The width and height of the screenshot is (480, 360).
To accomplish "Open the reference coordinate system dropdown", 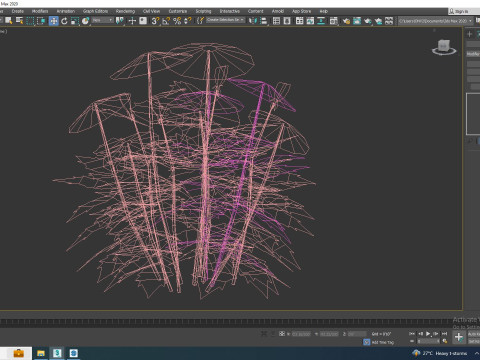I will 102,20.
